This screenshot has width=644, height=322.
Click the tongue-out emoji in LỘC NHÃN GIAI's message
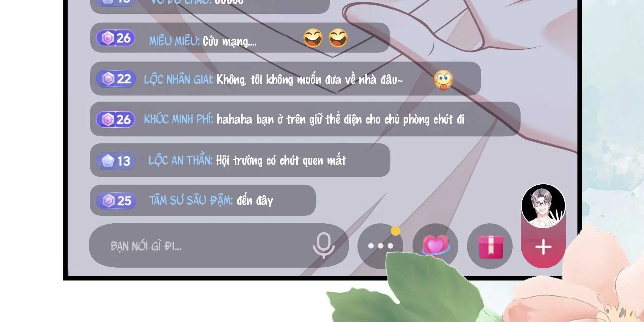point(443,80)
